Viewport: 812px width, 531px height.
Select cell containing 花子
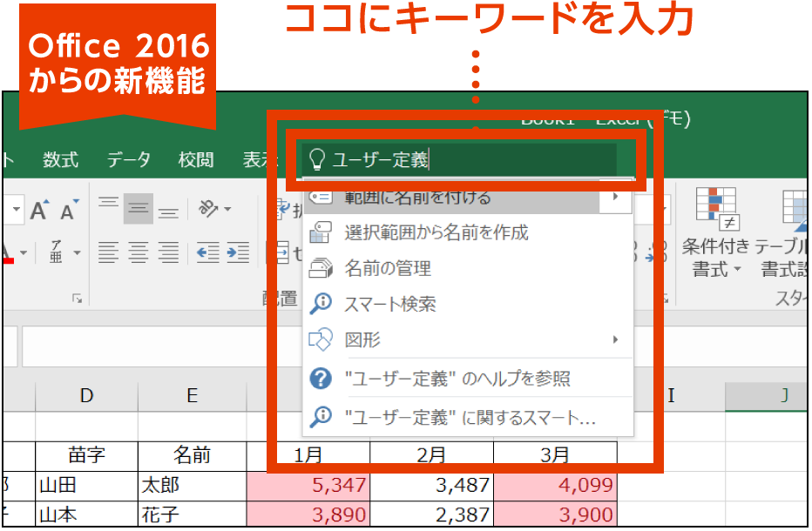click(x=193, y=514)
